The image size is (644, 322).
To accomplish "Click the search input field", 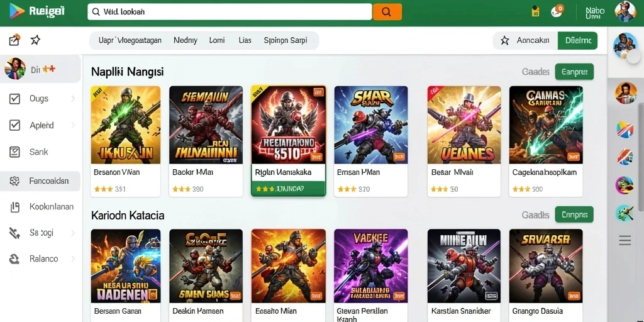I will click(230, 12).
